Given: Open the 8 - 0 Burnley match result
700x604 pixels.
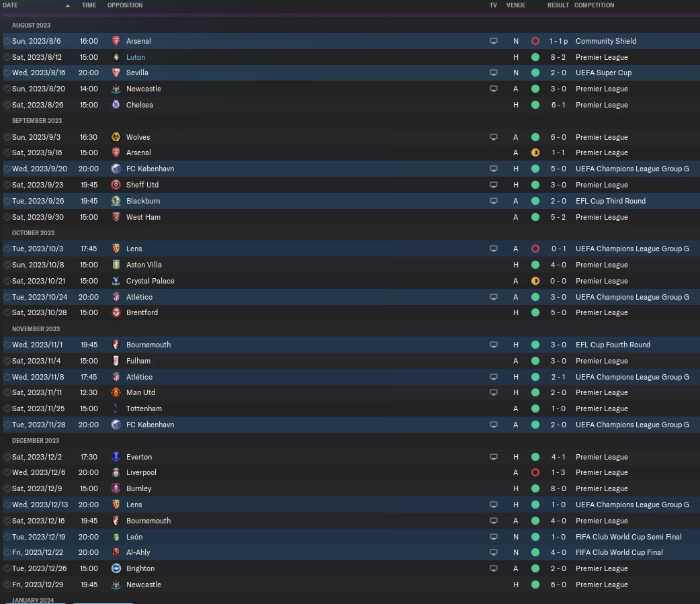Looking at the screenshot, I should click(x=558, y=488).
